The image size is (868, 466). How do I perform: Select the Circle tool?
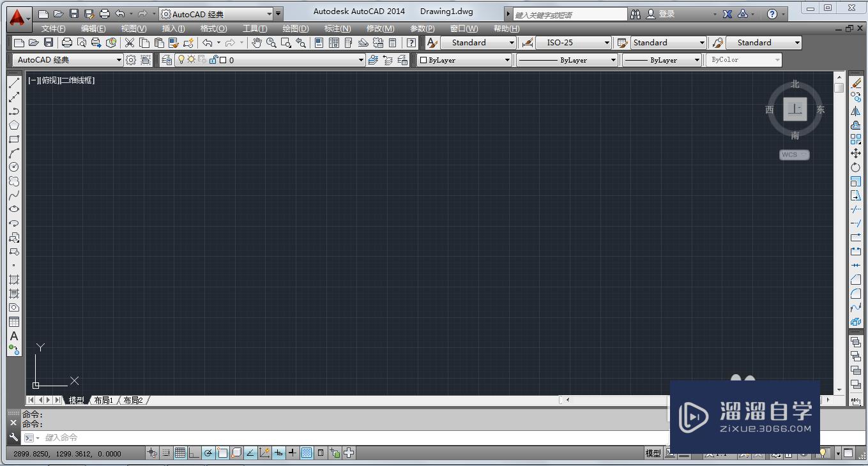coord(14,167)
